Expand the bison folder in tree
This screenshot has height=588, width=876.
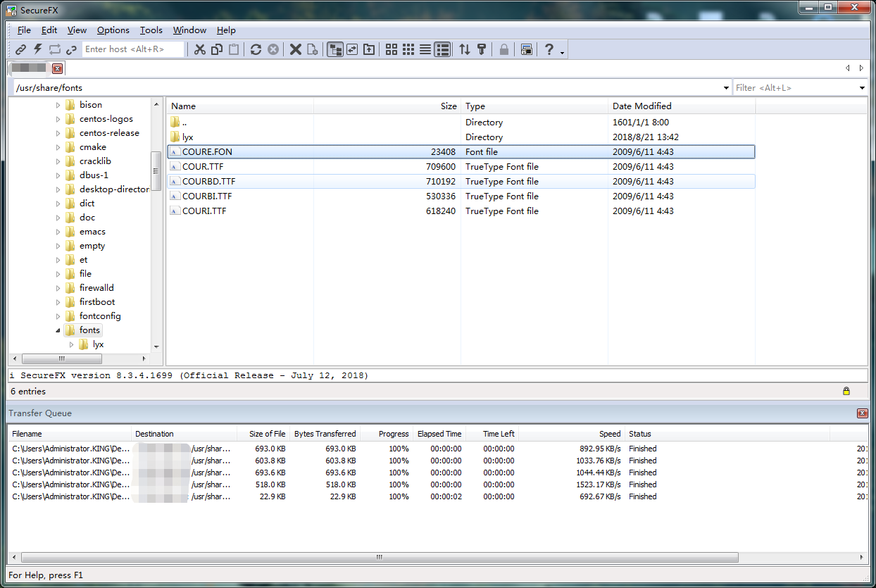[58, 105]
